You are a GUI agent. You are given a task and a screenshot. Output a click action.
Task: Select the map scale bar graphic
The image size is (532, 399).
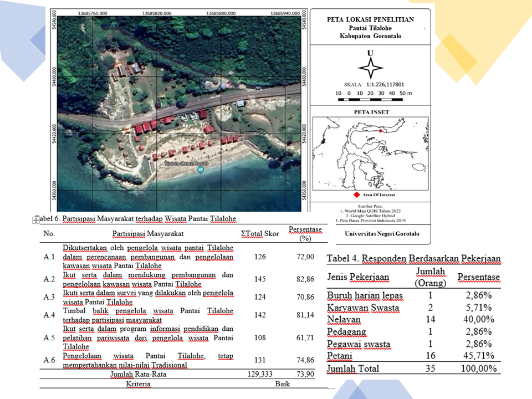pos(370,100)
